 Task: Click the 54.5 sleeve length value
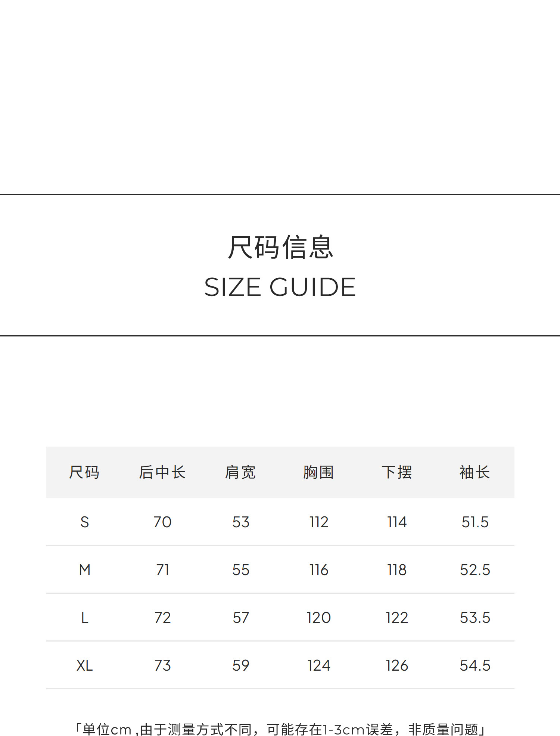click(475, 665)
